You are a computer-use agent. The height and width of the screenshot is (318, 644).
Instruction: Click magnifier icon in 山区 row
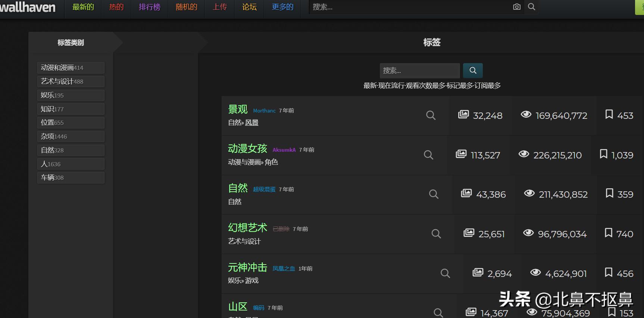(x=438, y=312)
